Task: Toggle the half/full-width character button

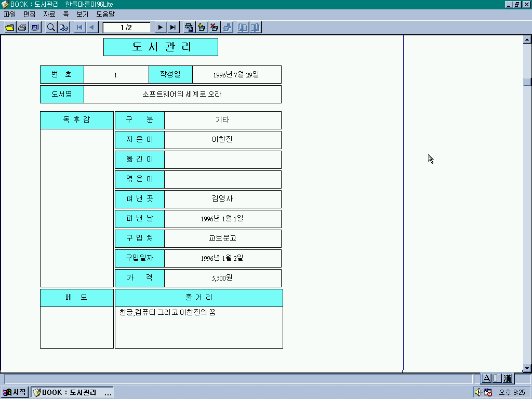Action: point(497,378)
